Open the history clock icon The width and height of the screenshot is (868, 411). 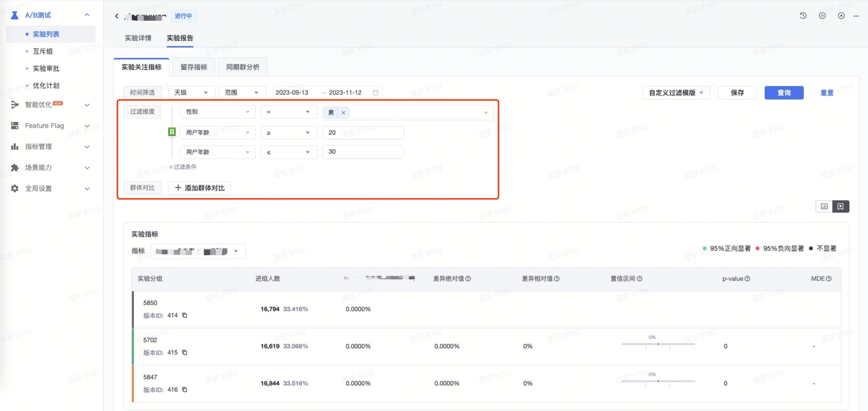pyautogui.click(x=803, y=16)
